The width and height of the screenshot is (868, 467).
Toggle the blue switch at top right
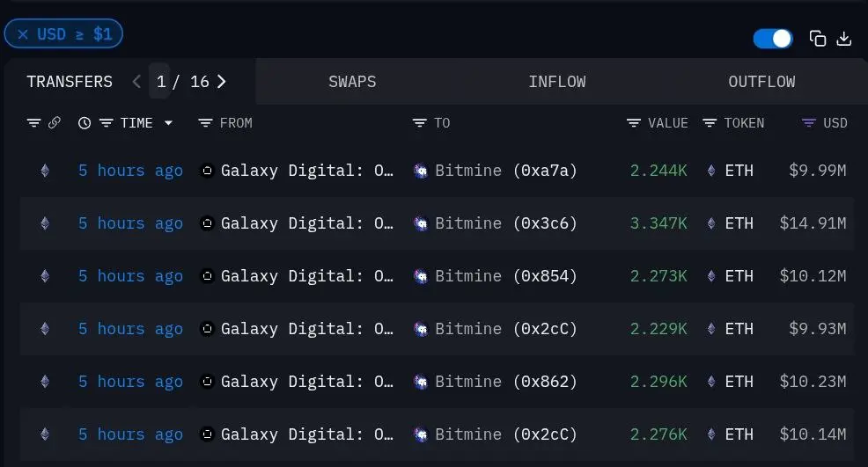pos(773,39)
